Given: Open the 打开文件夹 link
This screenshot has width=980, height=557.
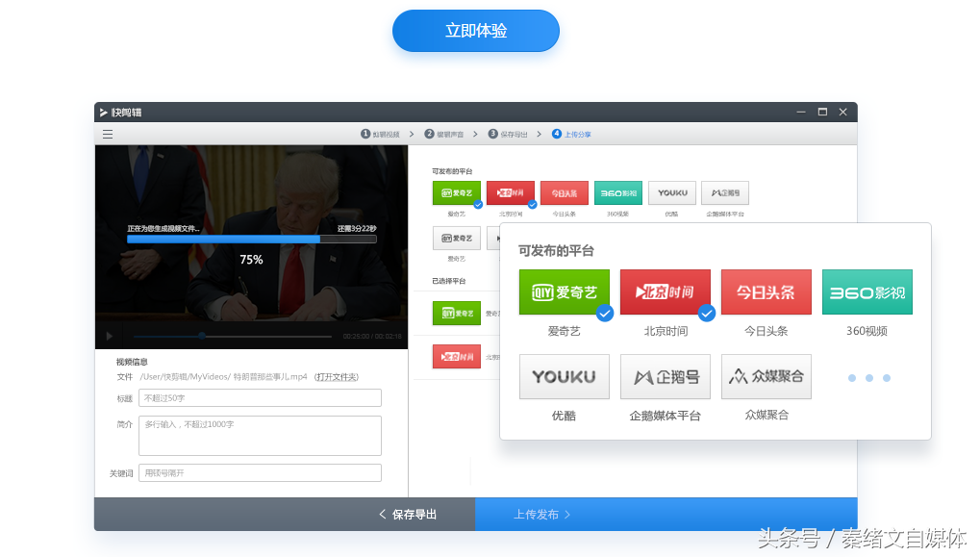Looking at the screenshot, I should click(337, 376).
